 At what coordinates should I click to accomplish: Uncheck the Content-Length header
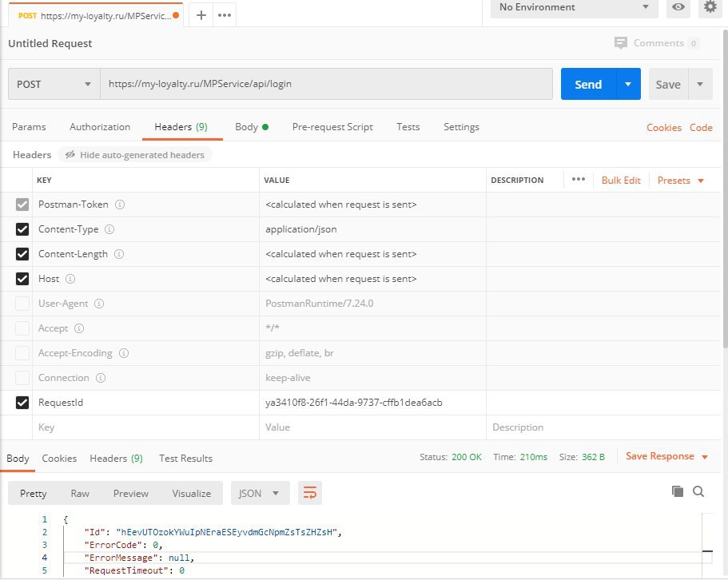(x=22, y=254)
